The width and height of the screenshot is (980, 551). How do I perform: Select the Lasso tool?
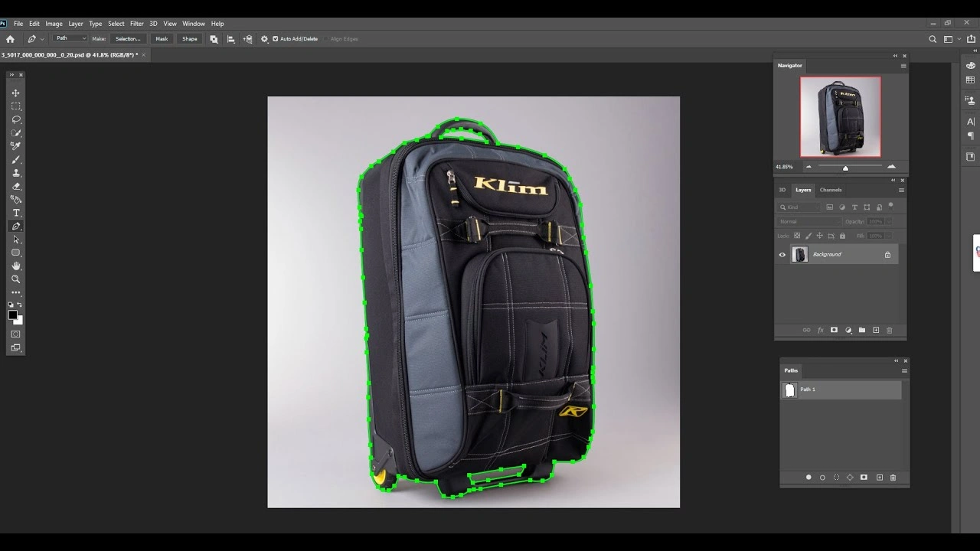(15, 120)
